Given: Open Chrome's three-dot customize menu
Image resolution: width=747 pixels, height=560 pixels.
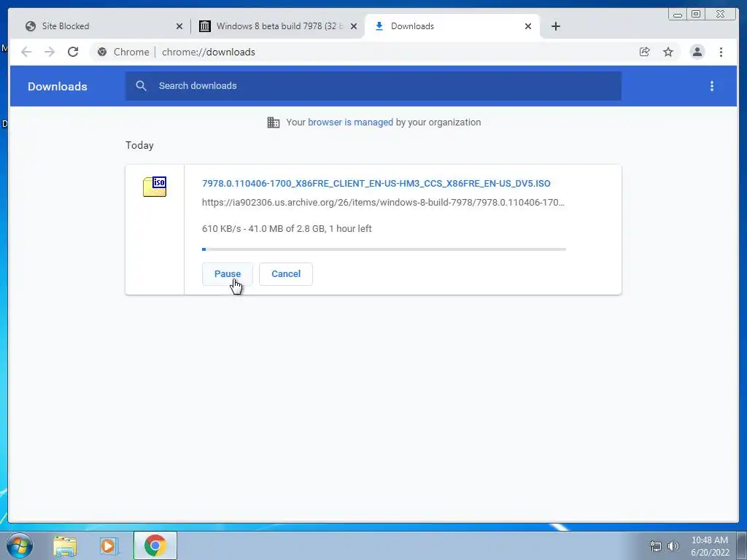Looking at the screenshot, I should pyautogui.click(x=721, y=52).
